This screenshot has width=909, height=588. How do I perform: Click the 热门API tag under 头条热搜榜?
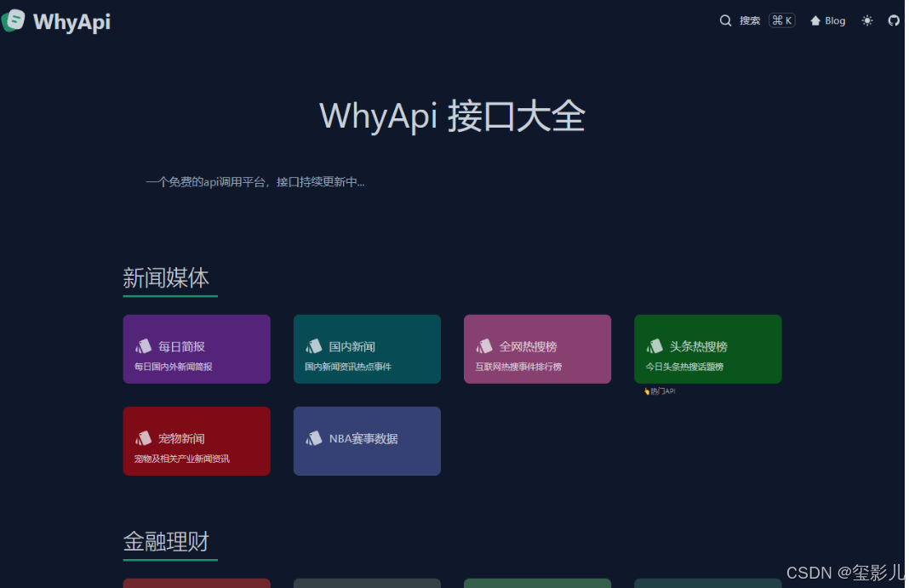coord(660,391)
